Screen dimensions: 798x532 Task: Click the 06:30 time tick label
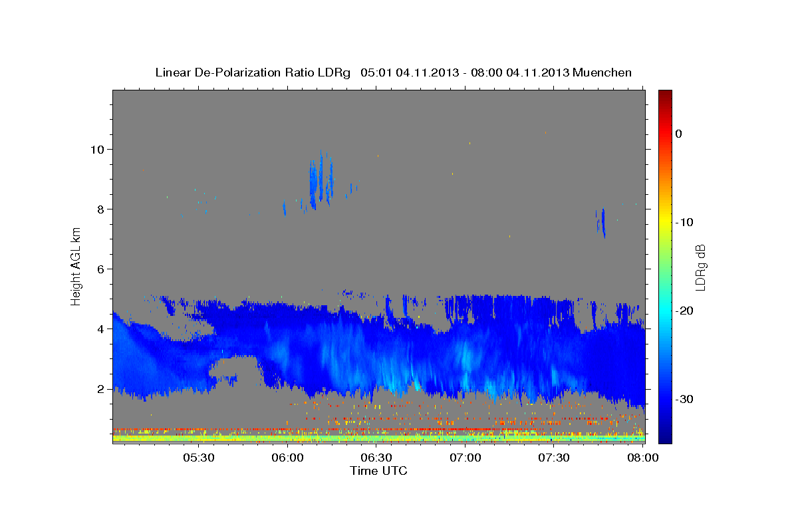tap(376, 458)
